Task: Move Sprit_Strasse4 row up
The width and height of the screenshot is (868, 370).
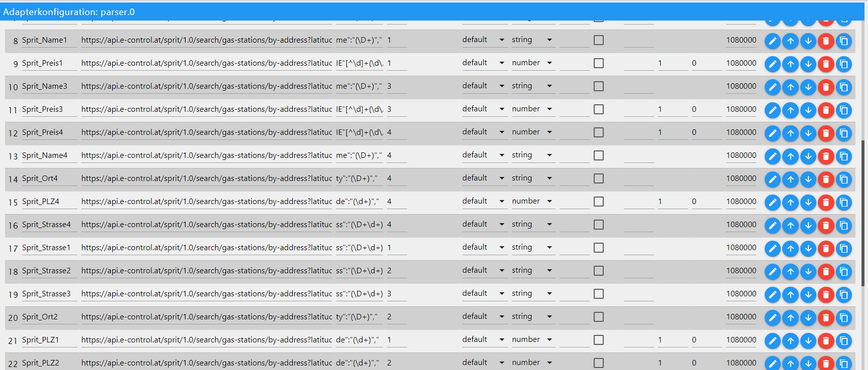Action: pos(790,225)
